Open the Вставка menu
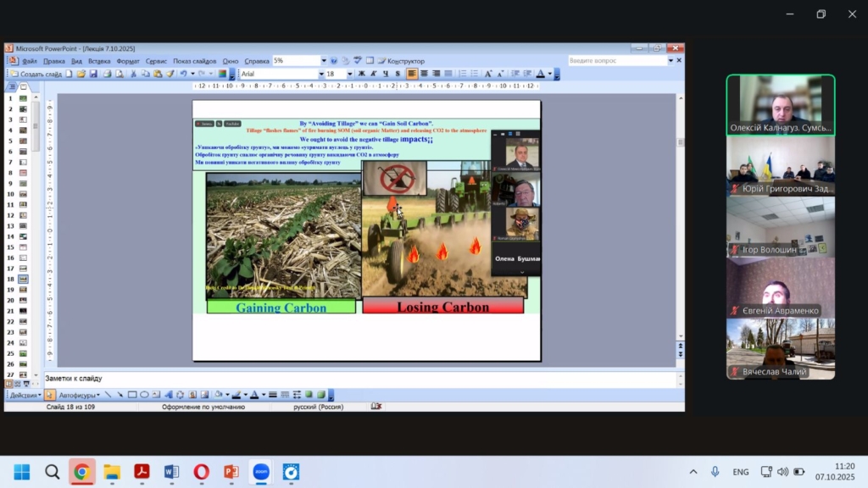Image resolution: width=868 pixels, height=488 pixels. [x=99, y=61]
